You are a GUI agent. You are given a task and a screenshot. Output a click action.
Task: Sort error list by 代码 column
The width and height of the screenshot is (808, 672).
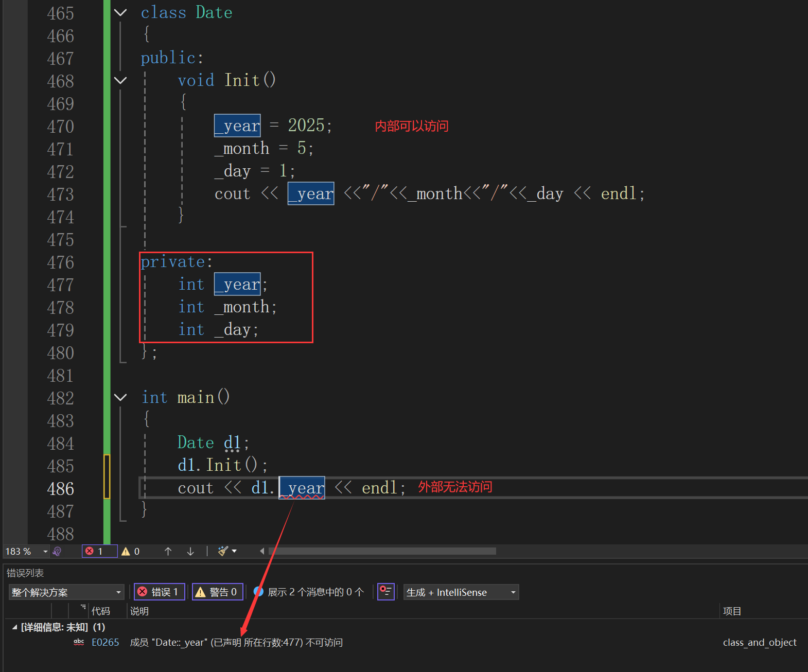(101, 611)
